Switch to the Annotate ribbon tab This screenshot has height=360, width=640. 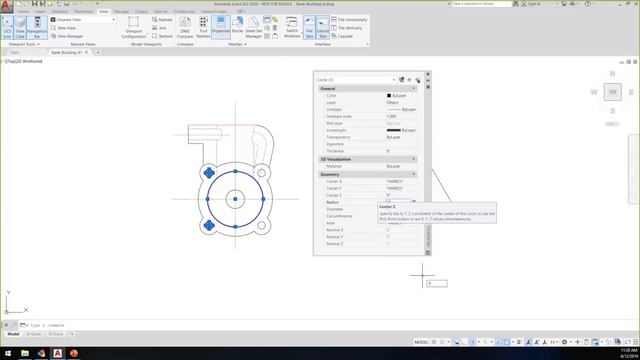click(x=60, y=11)
